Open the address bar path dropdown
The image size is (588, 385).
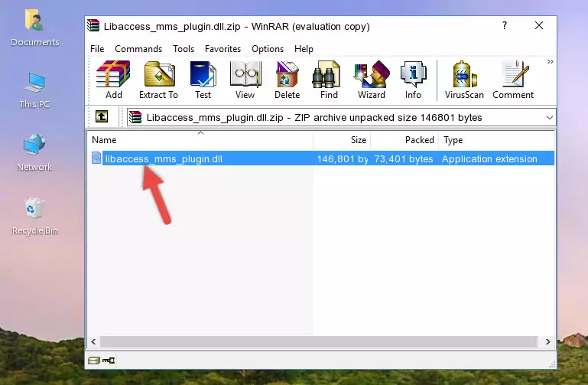coord(549,117)
